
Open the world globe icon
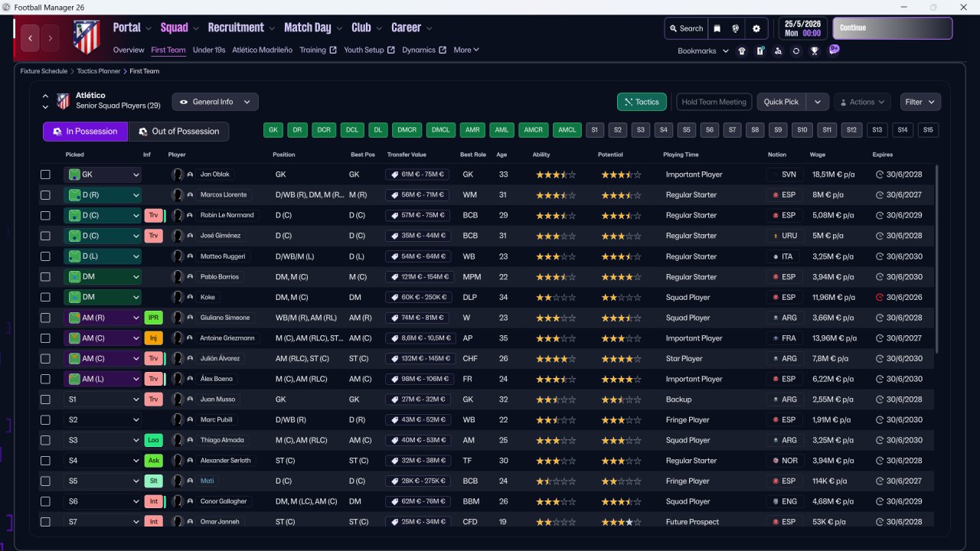[x=736, y=28]
